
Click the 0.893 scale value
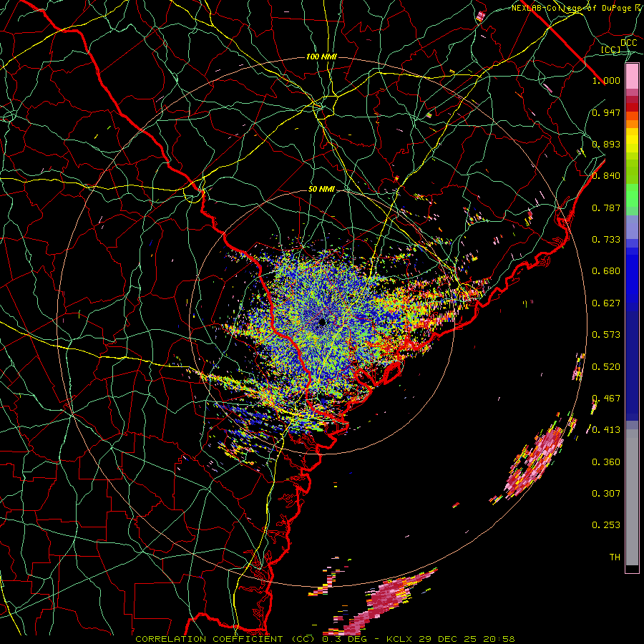(606, 144)
